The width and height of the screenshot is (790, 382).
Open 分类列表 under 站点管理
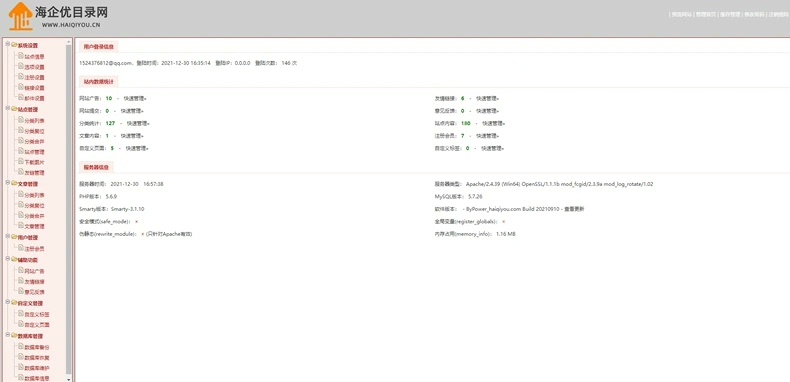click(x=34, y=120)
